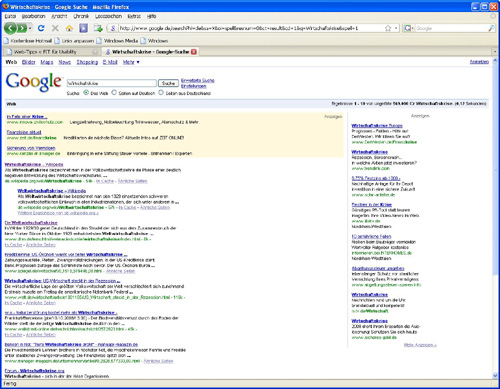Open the Chronik menu
Screen dimensions: 500x389
[x=81, y=16]
